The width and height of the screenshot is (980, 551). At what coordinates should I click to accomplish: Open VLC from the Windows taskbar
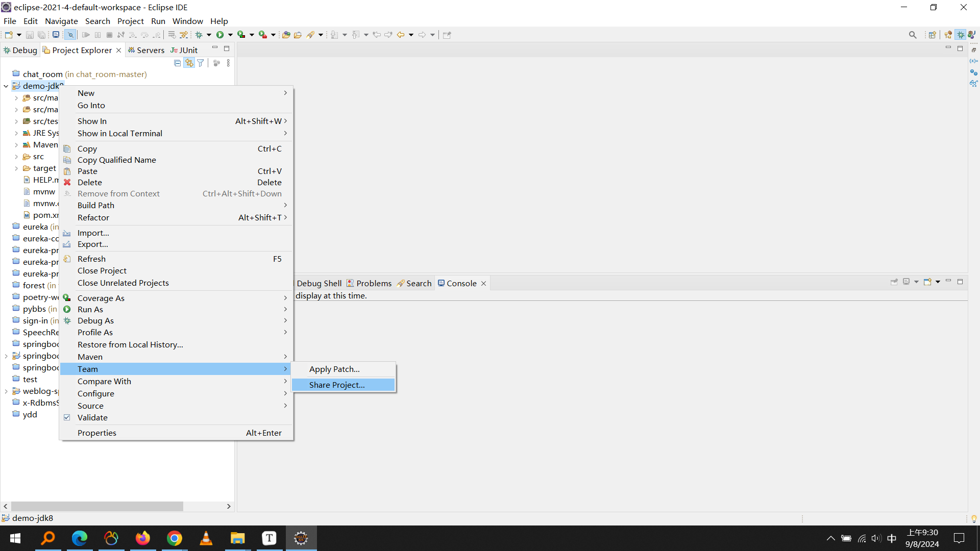point(206,538)
